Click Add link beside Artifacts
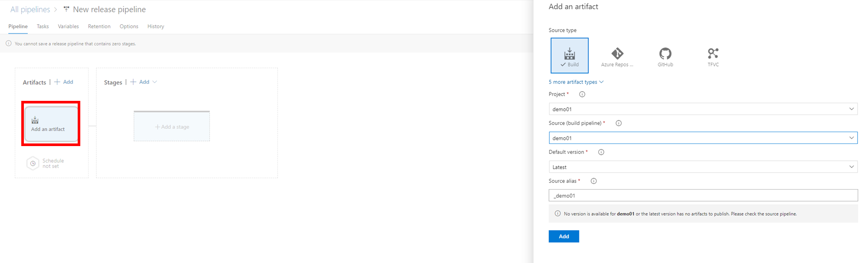 click(x=68, y=82)
